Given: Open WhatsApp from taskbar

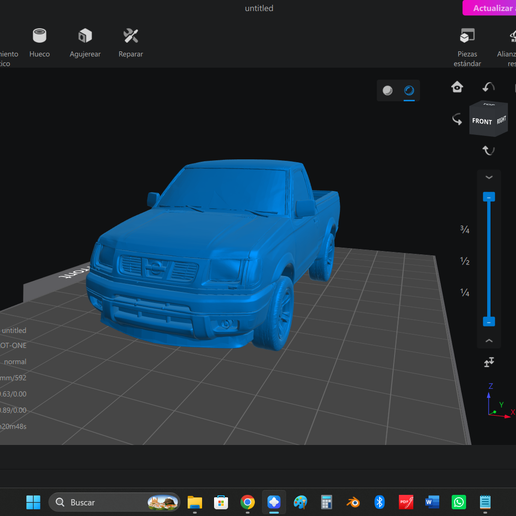Looking at the screenshot, I should coord(459,502).
